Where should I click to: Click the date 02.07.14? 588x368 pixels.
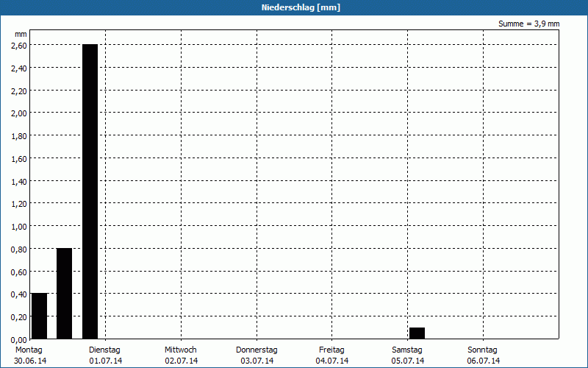[x=182, y=361]
